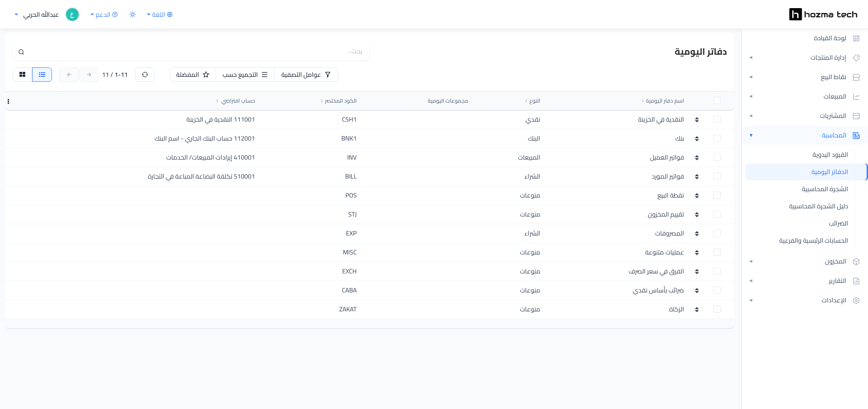This screenshot has height=409, width=868.
Task: Click the المخزون box icon
Action: [856, 262]
